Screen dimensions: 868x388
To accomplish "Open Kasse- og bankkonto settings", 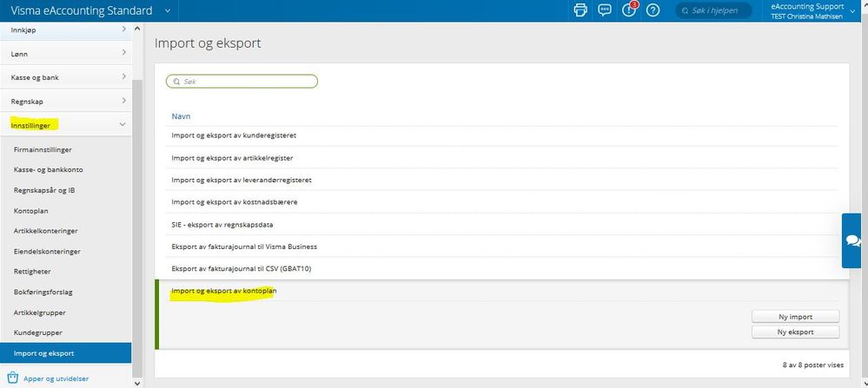I will click(48, 169).
